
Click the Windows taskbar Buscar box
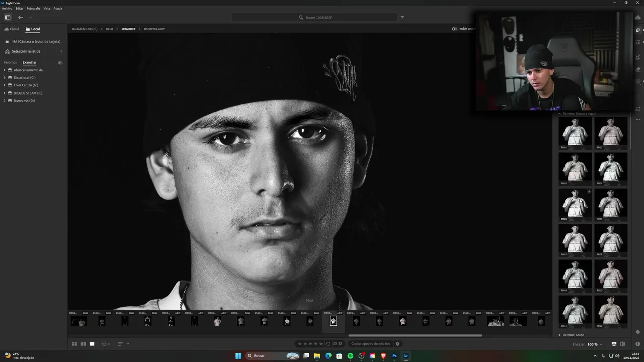[272, 356]
